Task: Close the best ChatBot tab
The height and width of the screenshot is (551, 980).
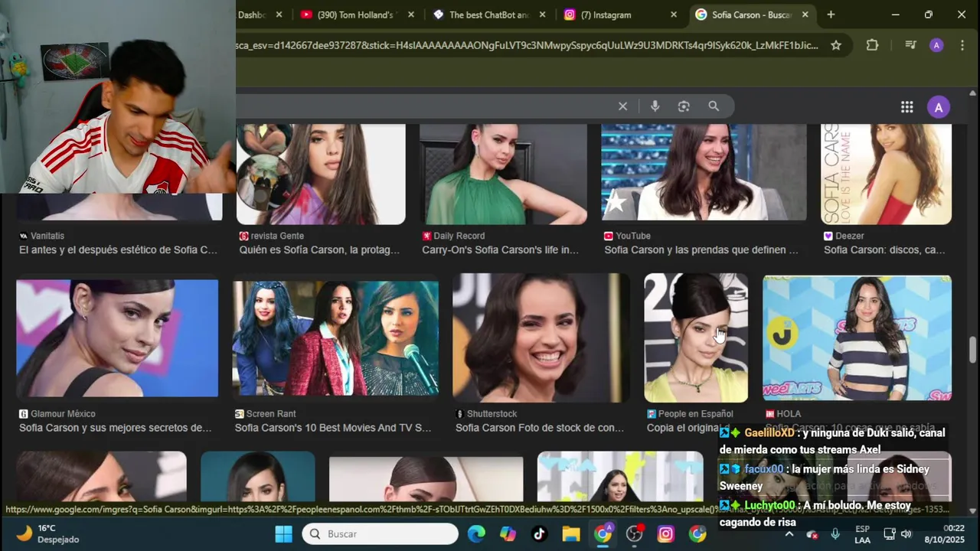Action: [542, 15]
